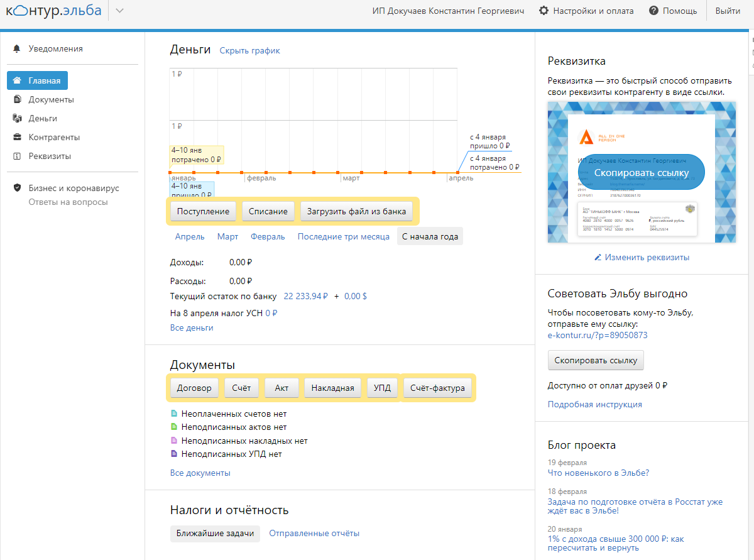The width and height of the screenshot is (754, 560).
Task: Click Неподписанных УПД нет row
Action: click(x=226, y=454)
